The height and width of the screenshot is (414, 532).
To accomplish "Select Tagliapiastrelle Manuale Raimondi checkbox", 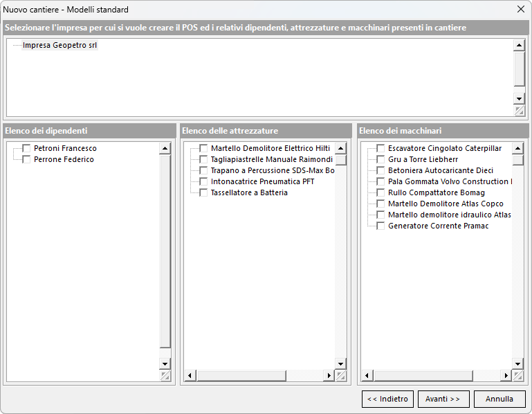I will point(203,159).
